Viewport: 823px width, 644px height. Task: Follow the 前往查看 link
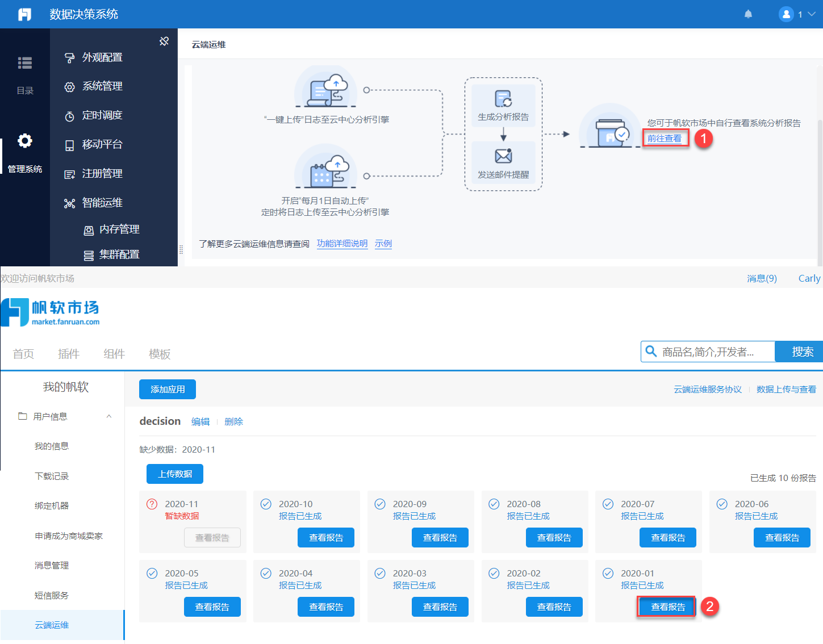665,139
